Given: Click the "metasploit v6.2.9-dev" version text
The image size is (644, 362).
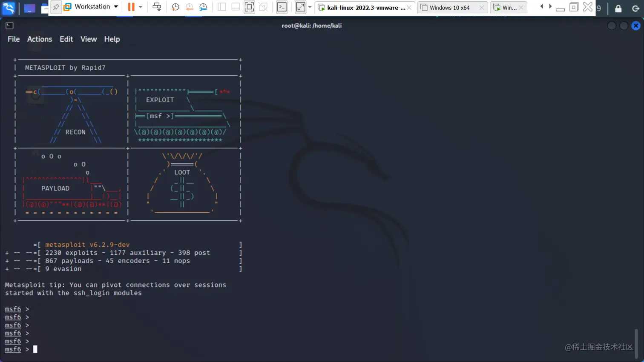Looking at the screenshot, I should 87,245.
